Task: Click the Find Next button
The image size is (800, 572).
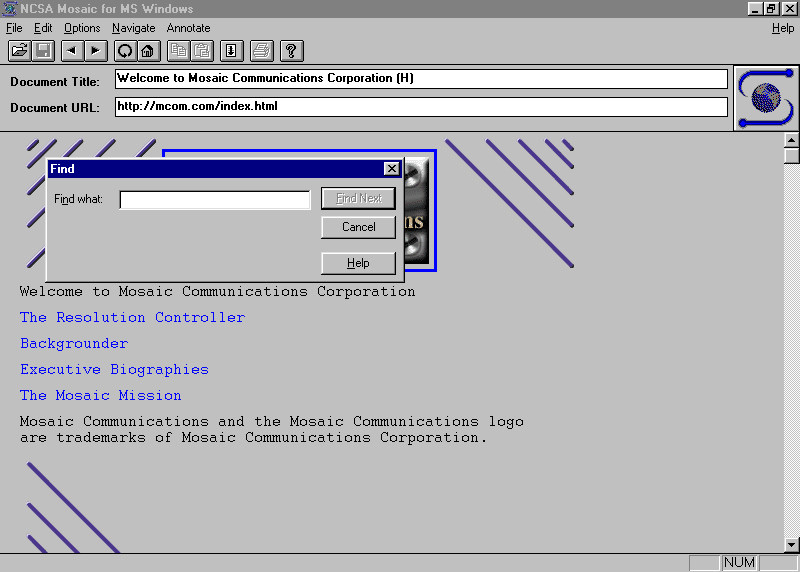Action: tap(358, 198)
